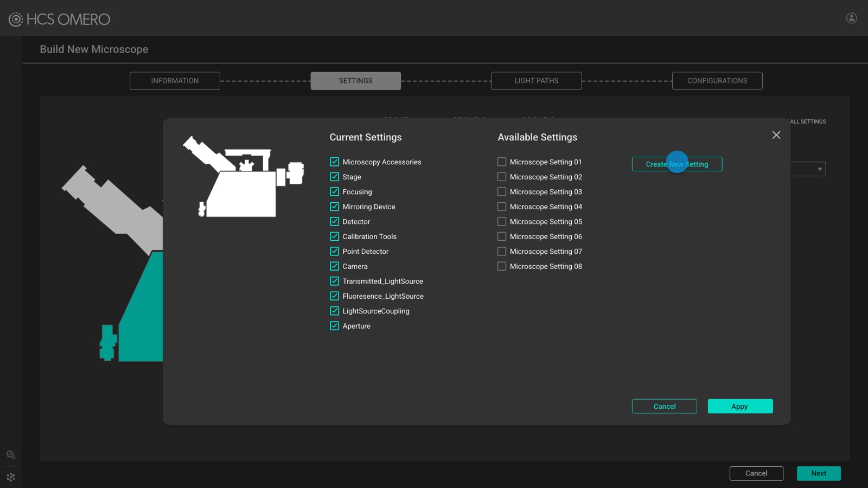
Task: Select the SETTINGS step tab
Action: click(x=356, y=81)
